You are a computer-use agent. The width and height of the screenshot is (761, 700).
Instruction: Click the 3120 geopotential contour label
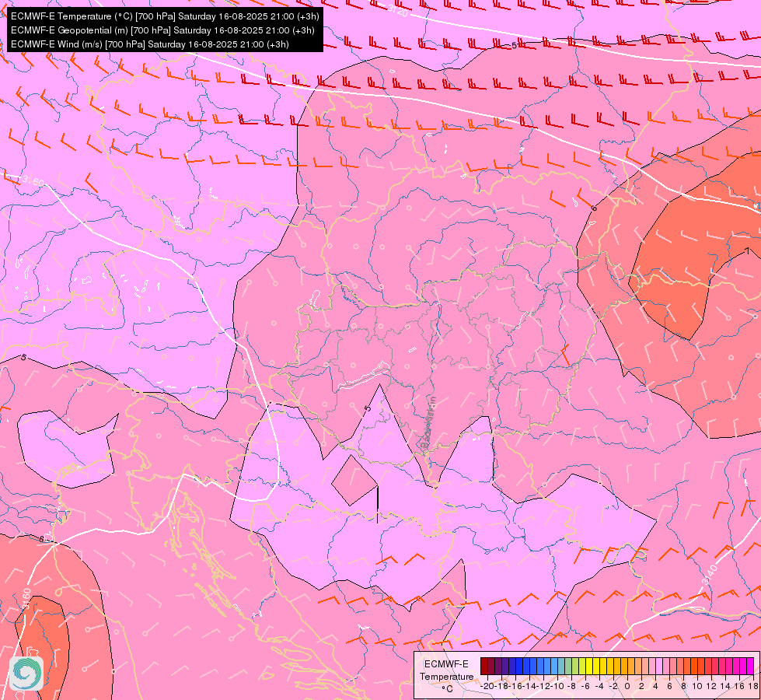pos(398,10)
